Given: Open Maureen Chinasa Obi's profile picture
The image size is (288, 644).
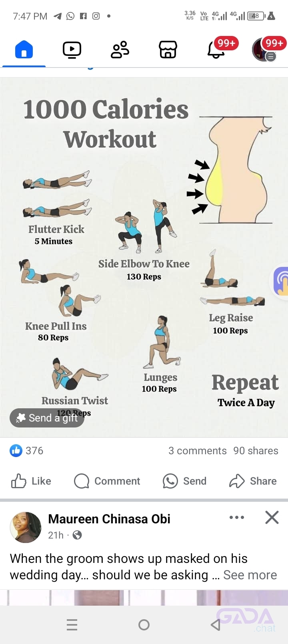Looking at the screenshot, I should [x=26, y=527].
